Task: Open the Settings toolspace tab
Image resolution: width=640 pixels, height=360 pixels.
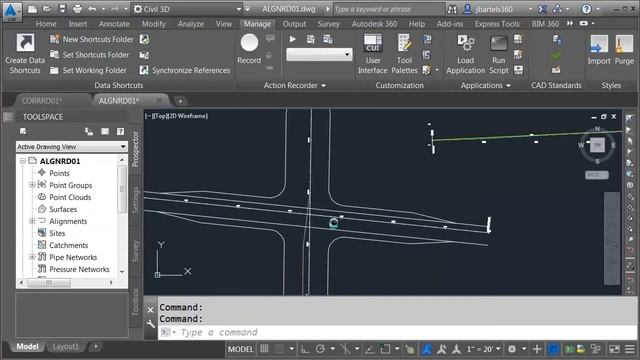Action: (136, 200)
